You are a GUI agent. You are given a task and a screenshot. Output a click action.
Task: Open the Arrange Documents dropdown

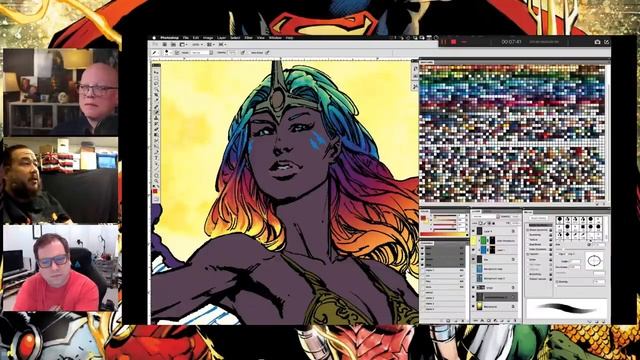210,44
